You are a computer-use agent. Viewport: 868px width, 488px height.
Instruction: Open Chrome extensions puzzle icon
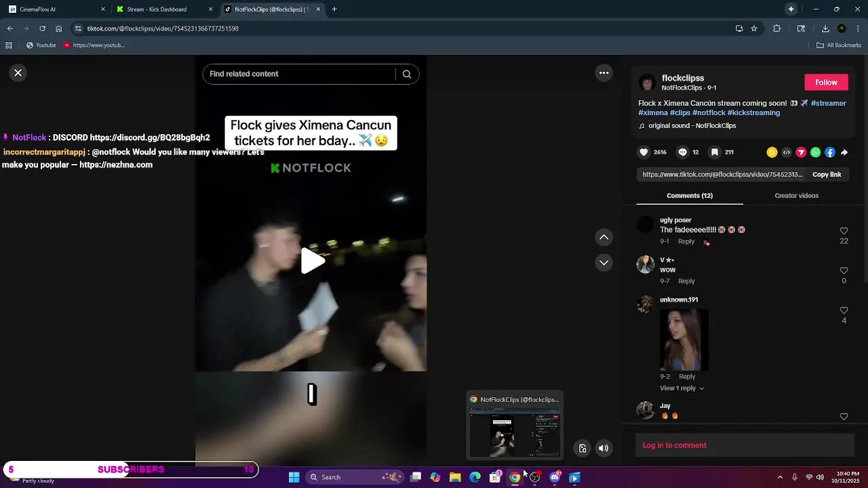point(777,28)
